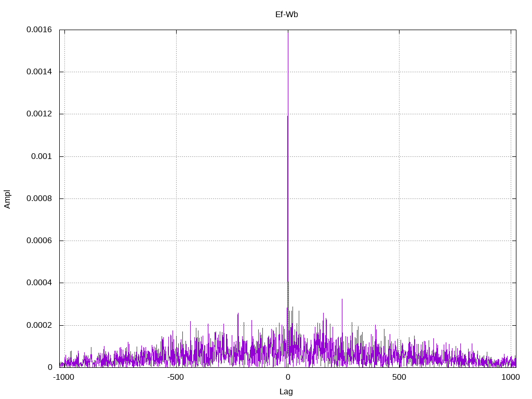The width and height of the screenshot is (532, 399).
Task: Click the x-axis tick label -1000
Action: [64, 377]
